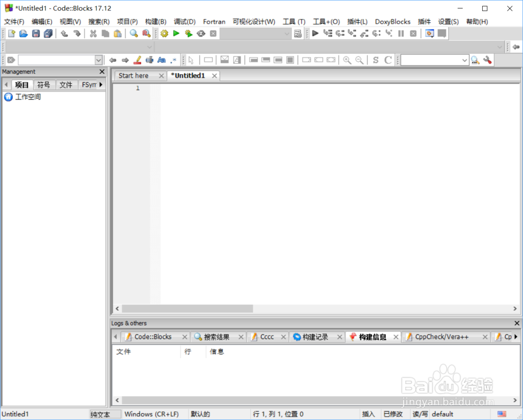The image size is (523, 420).
Task: Create a new file with the toolbar icon
Action: click(12, 33)
